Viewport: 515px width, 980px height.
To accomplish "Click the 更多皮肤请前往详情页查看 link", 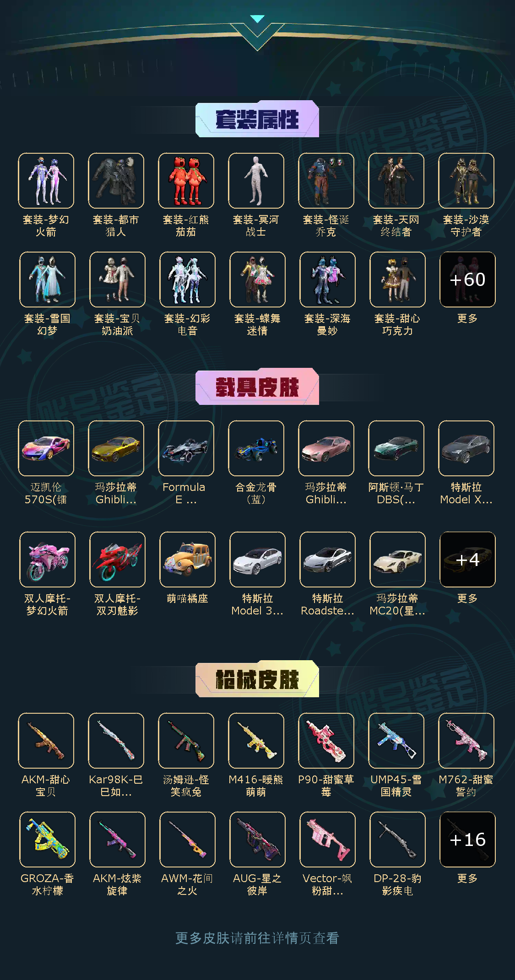I will click(x=257, y=938).
